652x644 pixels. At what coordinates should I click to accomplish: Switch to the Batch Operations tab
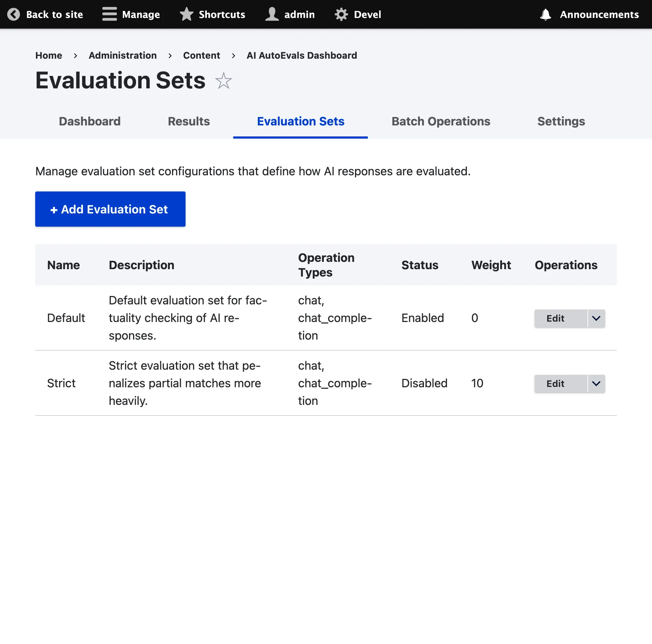(x=441, y=121)
